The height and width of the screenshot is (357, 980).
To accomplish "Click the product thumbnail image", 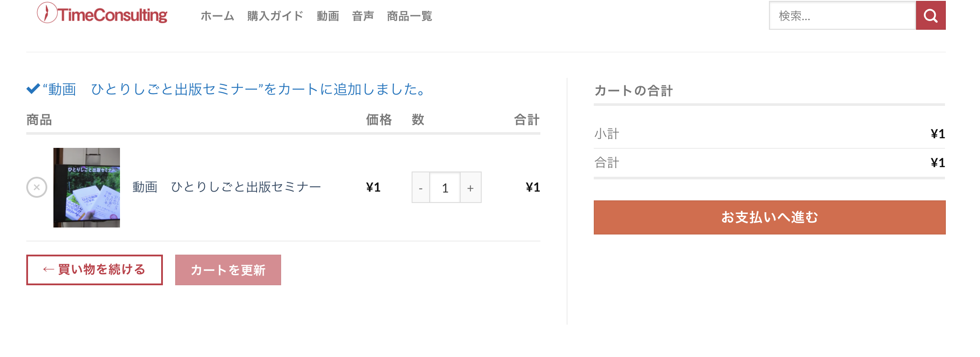I will (87, 187).
